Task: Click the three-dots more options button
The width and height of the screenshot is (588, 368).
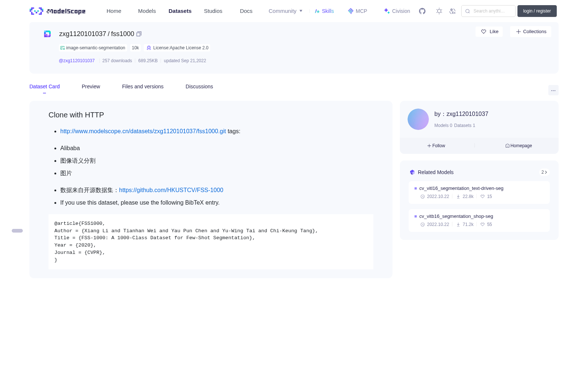Action: [553, 90]
